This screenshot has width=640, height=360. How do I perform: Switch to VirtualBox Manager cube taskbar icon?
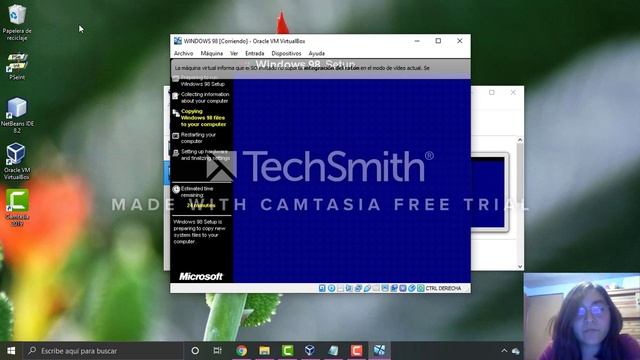310,351
